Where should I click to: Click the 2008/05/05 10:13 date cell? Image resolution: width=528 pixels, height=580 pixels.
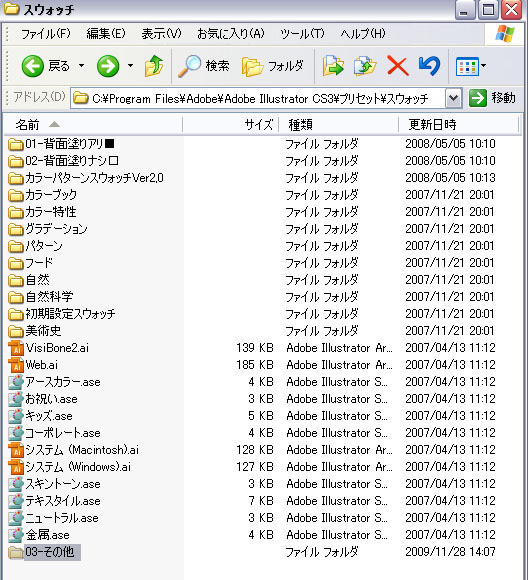450,178
